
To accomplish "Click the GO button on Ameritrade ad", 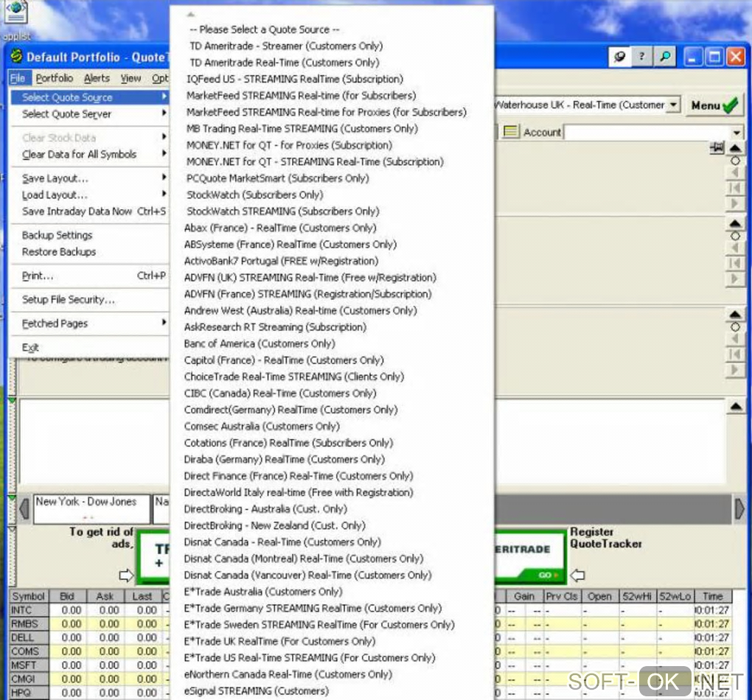I will pos(549,575).
